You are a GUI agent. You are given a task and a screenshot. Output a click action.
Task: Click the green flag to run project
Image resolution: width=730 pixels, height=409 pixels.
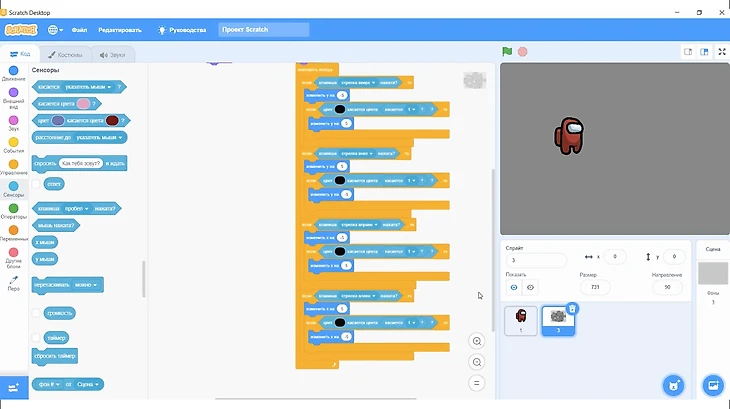coord(507,52)
